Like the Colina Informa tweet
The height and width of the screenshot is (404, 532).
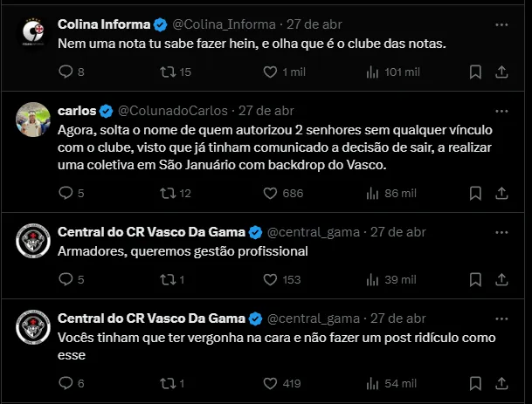click(270, 72)
